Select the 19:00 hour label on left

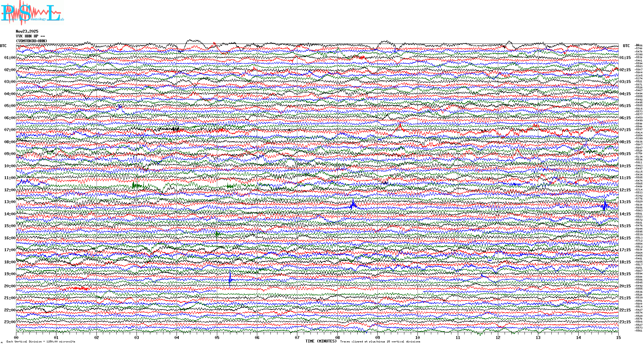(10, 274)
